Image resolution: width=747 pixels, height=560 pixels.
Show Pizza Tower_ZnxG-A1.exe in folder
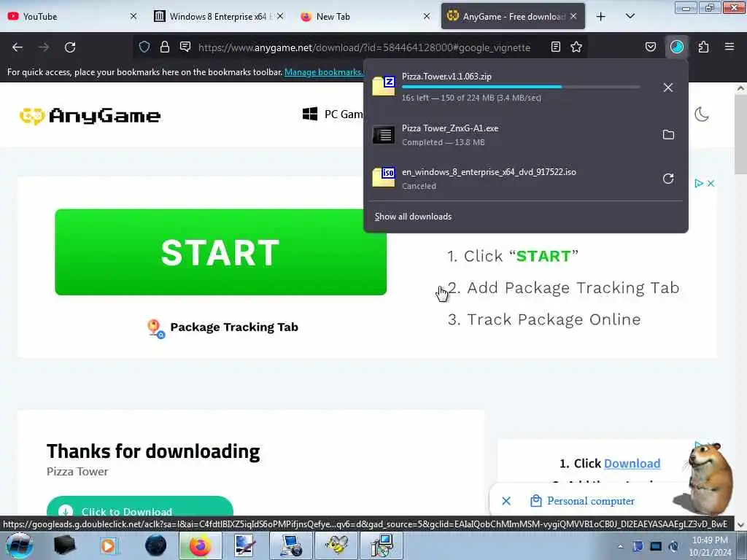pos(668,135)
